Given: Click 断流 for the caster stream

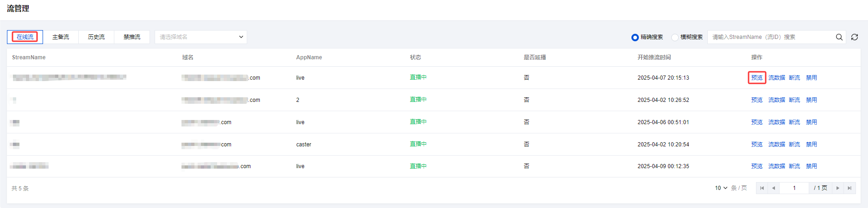Looking at the screenshot, I should point(794,145).
